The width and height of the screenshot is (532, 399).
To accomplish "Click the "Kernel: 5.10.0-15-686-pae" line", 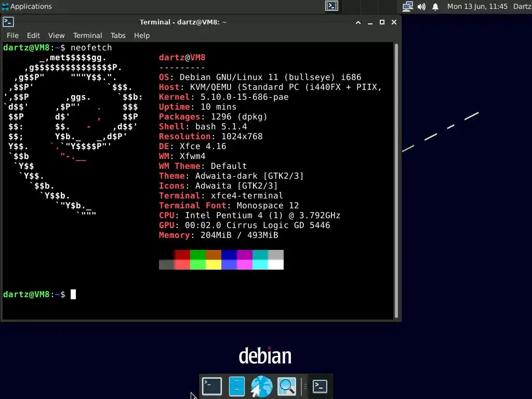I will (224, 97).
